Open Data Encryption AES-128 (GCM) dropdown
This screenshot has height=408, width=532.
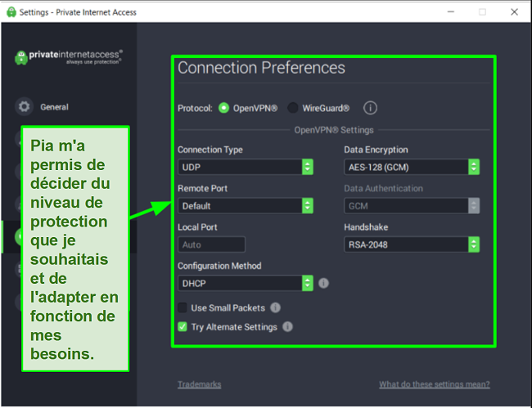[412, 167]
